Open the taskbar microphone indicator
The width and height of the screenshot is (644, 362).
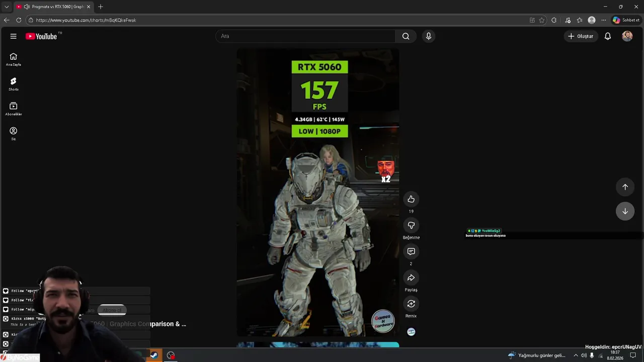tap(592, 355)
